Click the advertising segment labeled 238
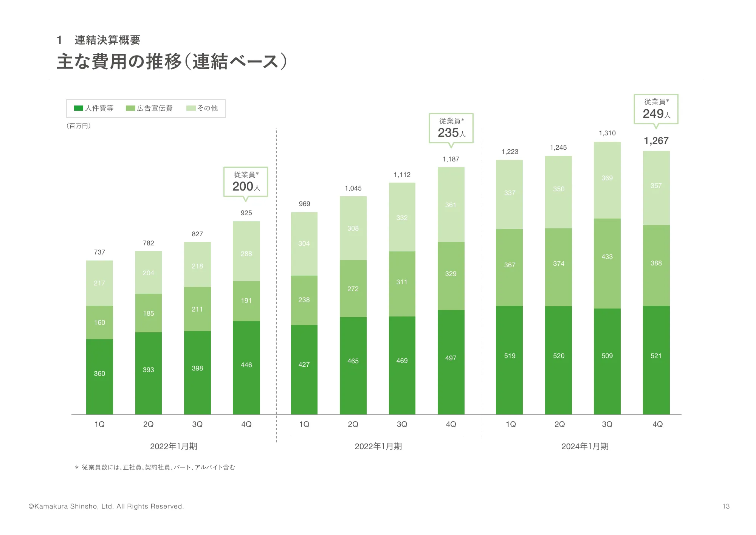 304,300
